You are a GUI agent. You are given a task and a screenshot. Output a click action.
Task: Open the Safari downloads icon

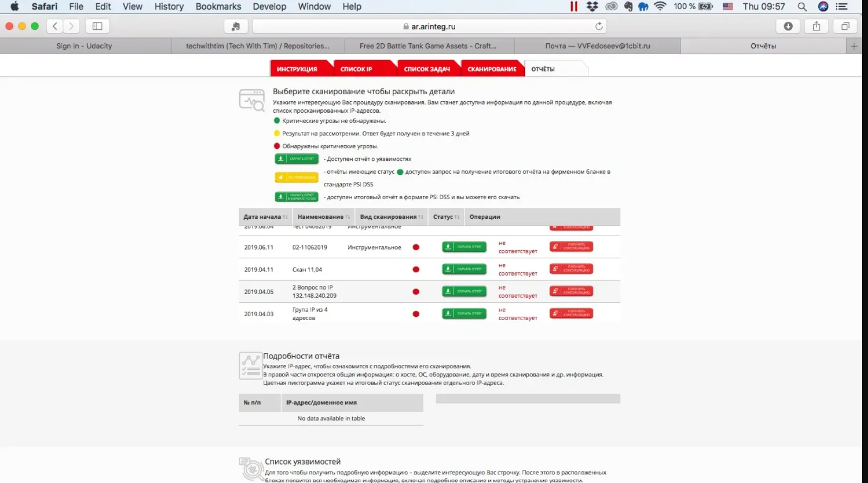click(x=788, y=26)
